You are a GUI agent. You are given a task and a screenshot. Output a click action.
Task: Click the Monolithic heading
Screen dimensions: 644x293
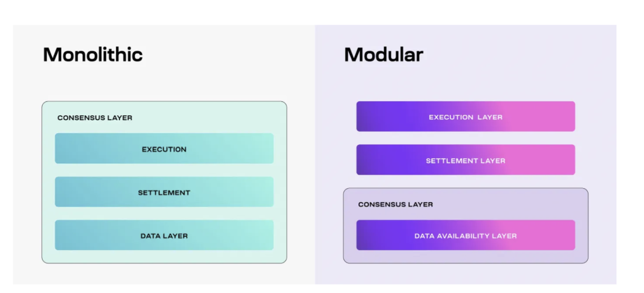93,55
